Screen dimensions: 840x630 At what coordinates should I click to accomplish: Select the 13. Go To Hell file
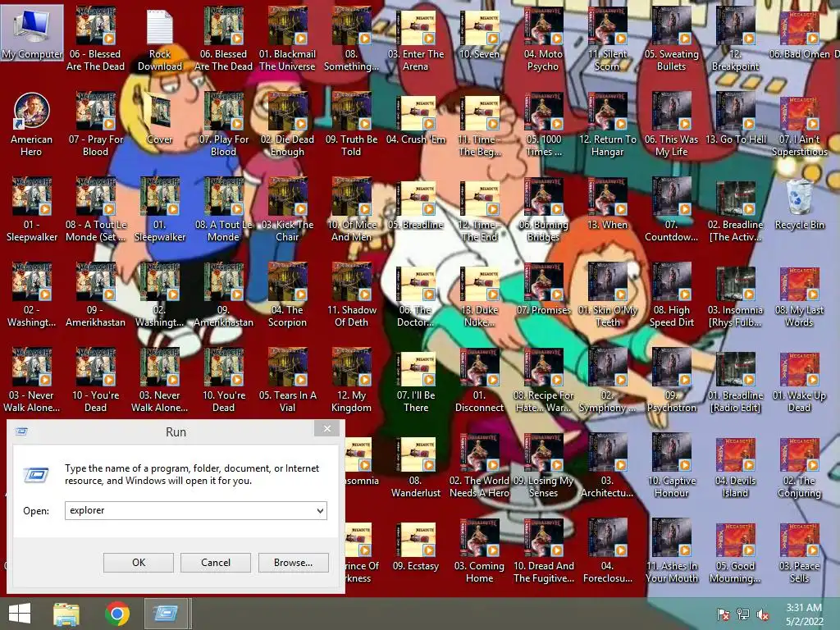(735, 118)
